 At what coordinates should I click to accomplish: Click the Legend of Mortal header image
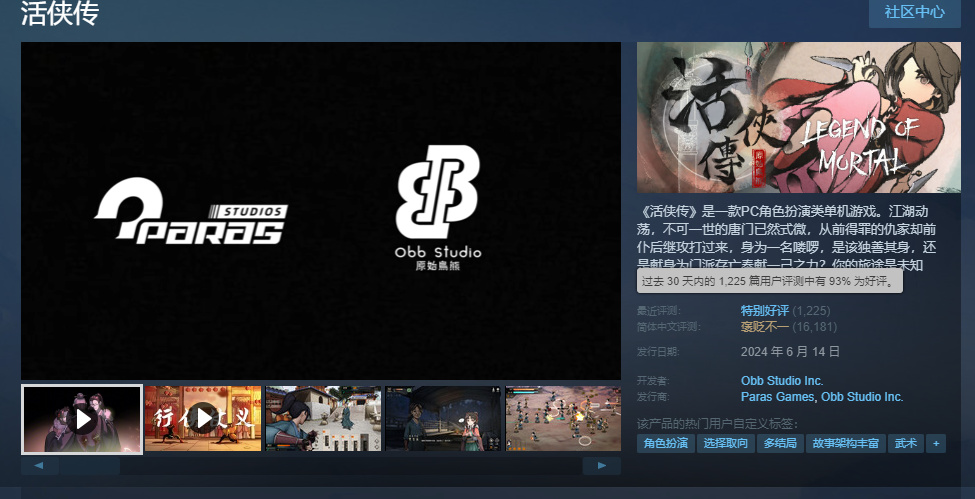[x=799, y=117]
